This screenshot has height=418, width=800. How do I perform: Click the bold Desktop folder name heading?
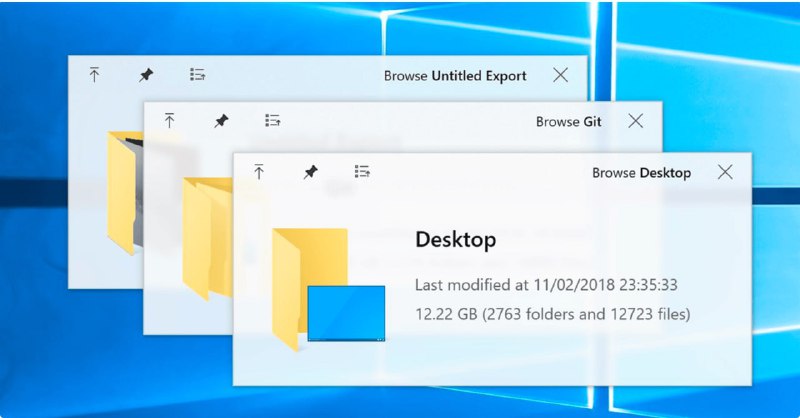pyautogui.click(x=455, y=240)
